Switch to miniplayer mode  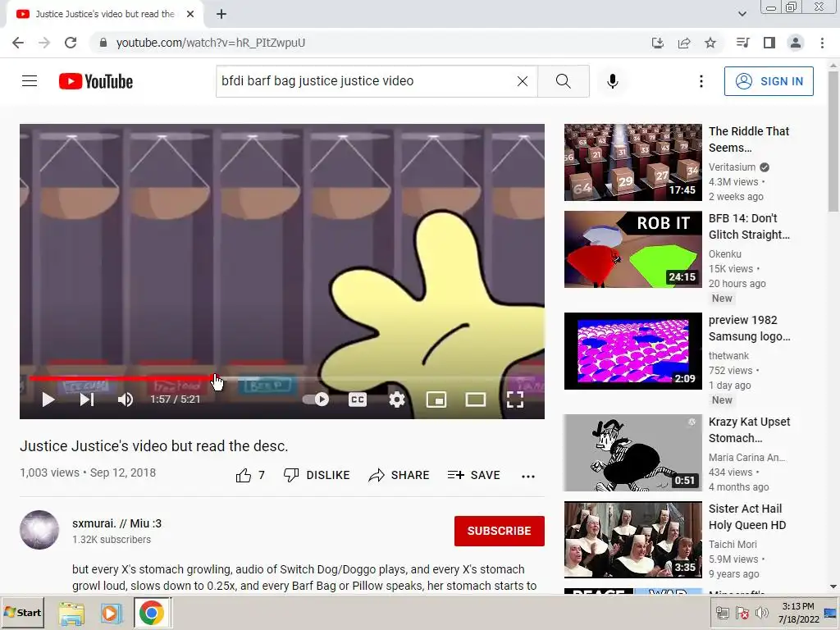pos(436,399)
